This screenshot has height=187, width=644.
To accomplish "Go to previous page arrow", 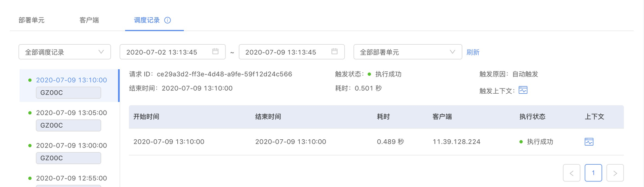I will pos(571,173).
